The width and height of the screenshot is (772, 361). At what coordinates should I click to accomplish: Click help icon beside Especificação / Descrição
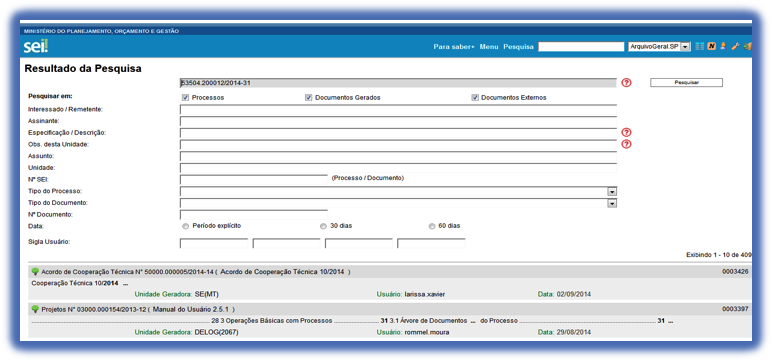click(x=626, y=132)
